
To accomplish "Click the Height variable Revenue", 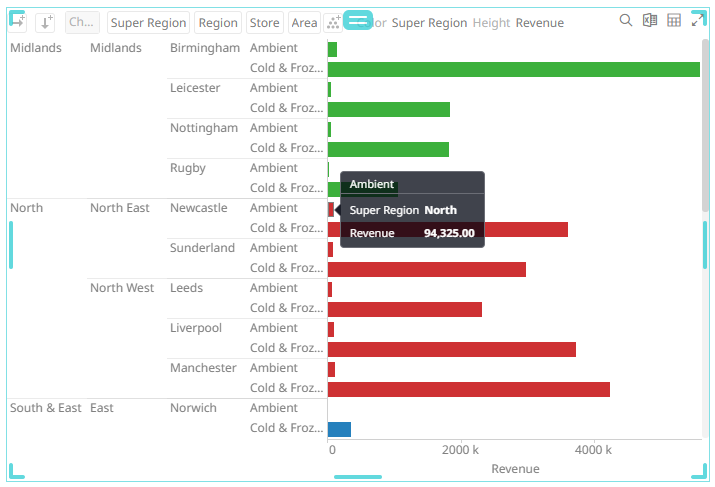I will coord(539,23).
